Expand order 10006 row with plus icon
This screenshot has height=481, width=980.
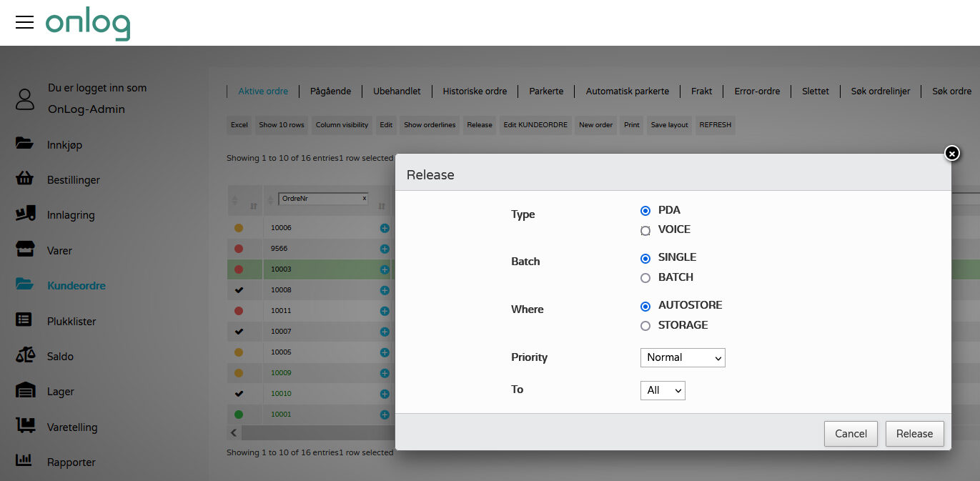(385, 228)
